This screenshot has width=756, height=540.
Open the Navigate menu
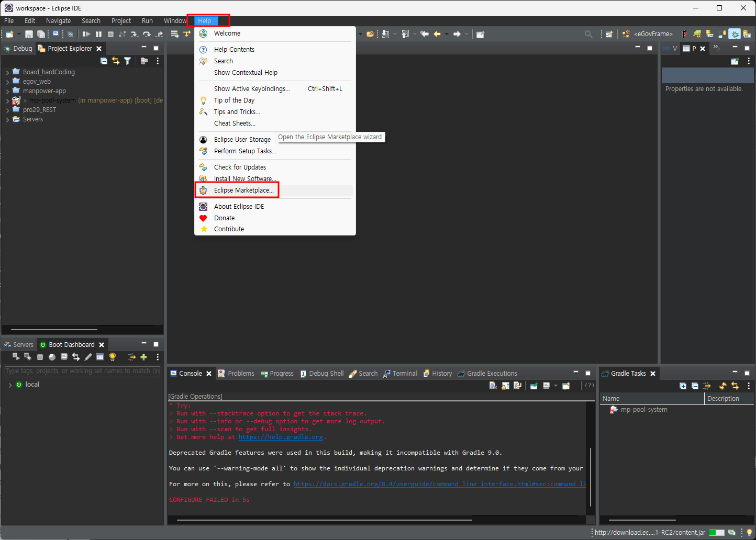[58, 21]
